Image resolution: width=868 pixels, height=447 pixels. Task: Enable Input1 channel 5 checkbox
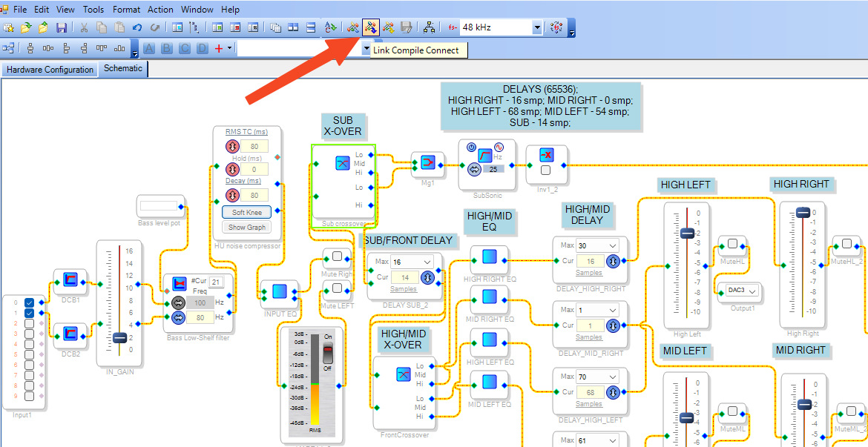pos(30,354)
